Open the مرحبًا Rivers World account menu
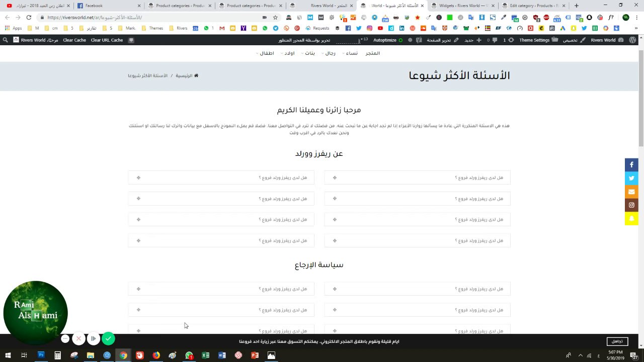Screen dimensions: 644x362 pos(35,40)
